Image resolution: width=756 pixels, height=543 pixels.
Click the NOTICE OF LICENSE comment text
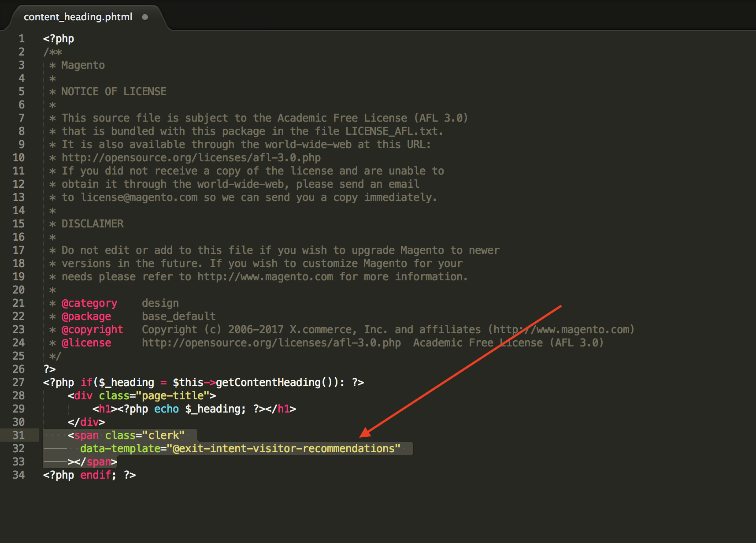coord(114,92)
